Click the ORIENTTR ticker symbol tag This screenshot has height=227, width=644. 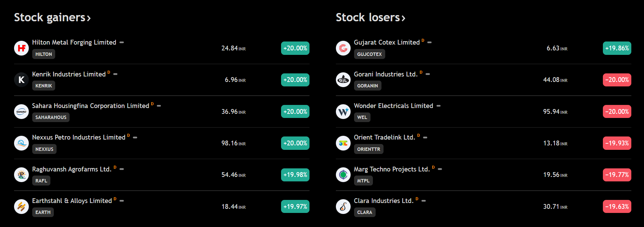[x=368, y=149]
